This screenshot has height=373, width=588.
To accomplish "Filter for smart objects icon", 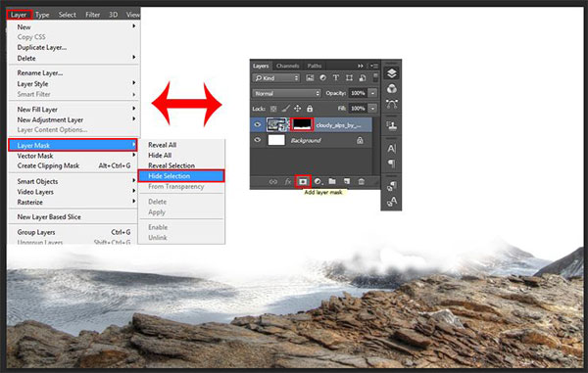I will (363, 78).
